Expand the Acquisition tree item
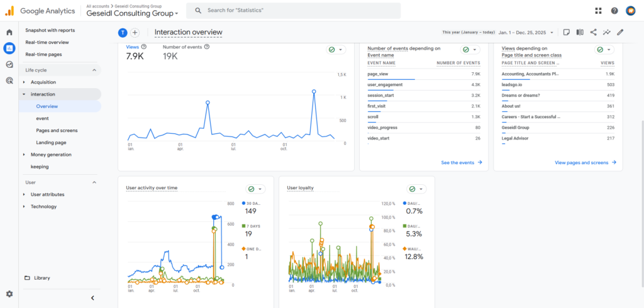 coord(25,82)
